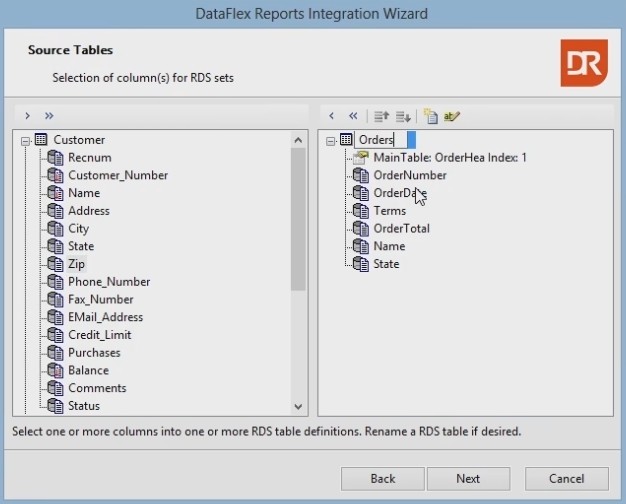Click the new RDS table icon
626x504 pixels.
(x=430, y=116)
